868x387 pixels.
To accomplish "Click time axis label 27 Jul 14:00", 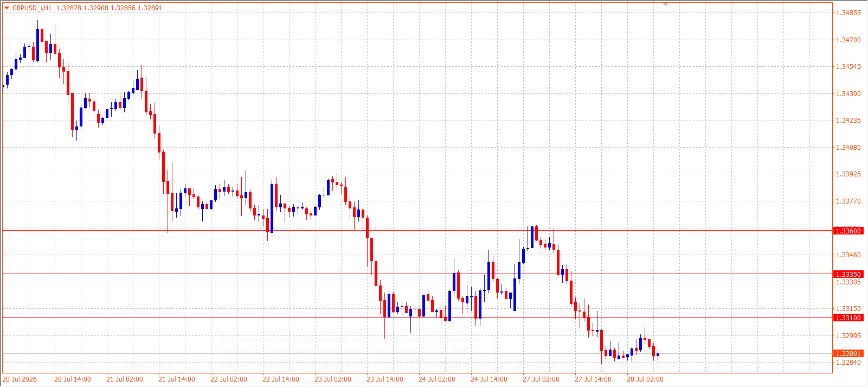I will click(593, 379).
